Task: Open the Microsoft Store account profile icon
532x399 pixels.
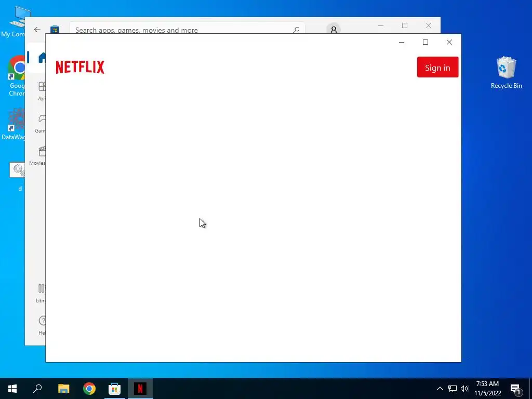Action: [334, 30]
